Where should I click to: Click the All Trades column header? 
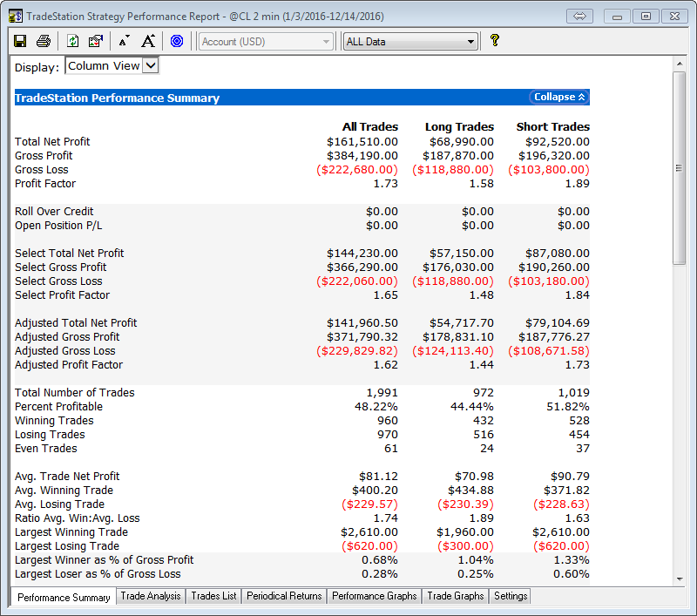tap(369, 126)
